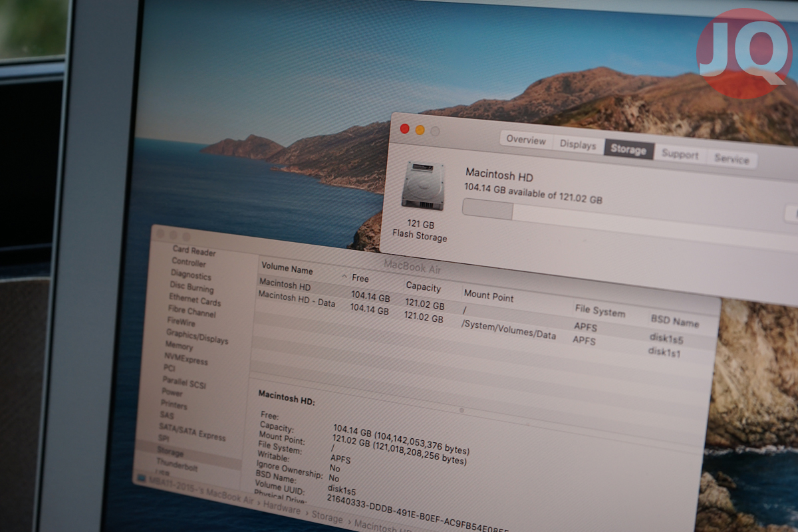Select Parallel SCSI in sidebar
Viewport: 798px width, 532px height.
(x=184, y=382)
